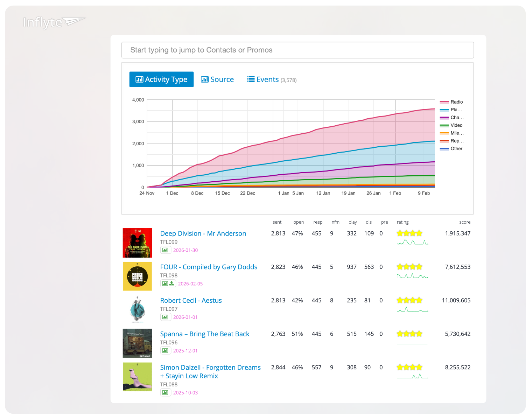Click the FOUR compilation yellow cover thumbnail
Viewport: 532px width, 420px height.
click(x=138, y=276)
